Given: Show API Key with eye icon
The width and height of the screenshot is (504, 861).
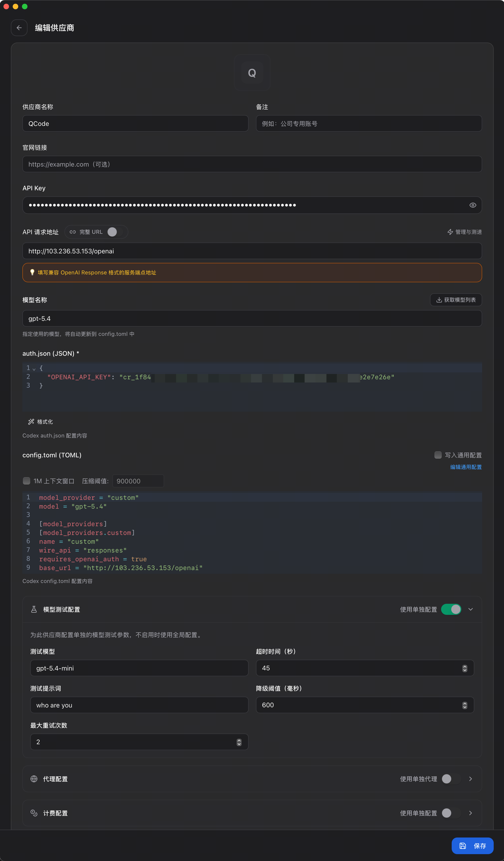Looking at the screenshot, I should [x=473, y=205].
